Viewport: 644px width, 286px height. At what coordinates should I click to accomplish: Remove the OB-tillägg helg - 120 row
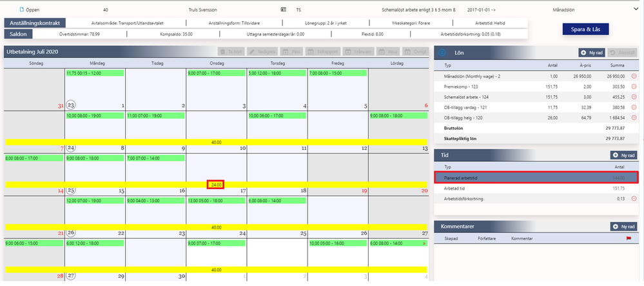634,117
